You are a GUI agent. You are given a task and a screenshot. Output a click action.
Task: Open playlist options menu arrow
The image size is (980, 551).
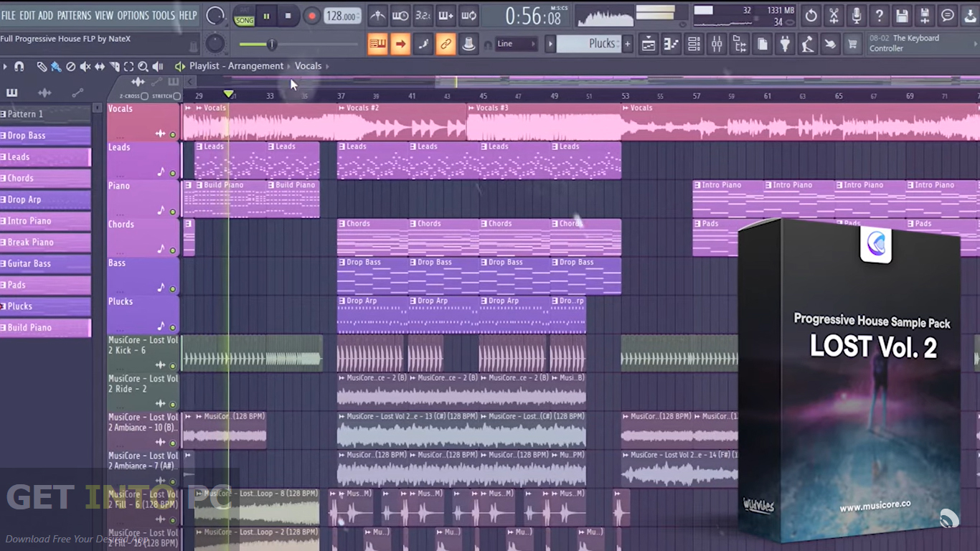4,66
